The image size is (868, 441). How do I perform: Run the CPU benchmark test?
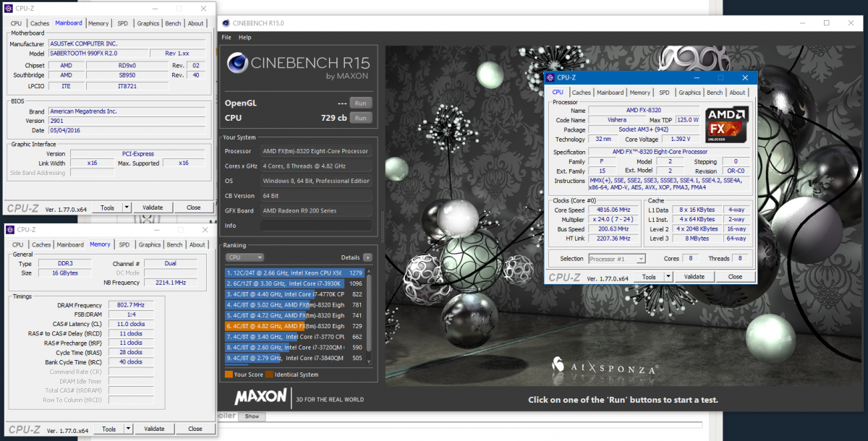360,118
